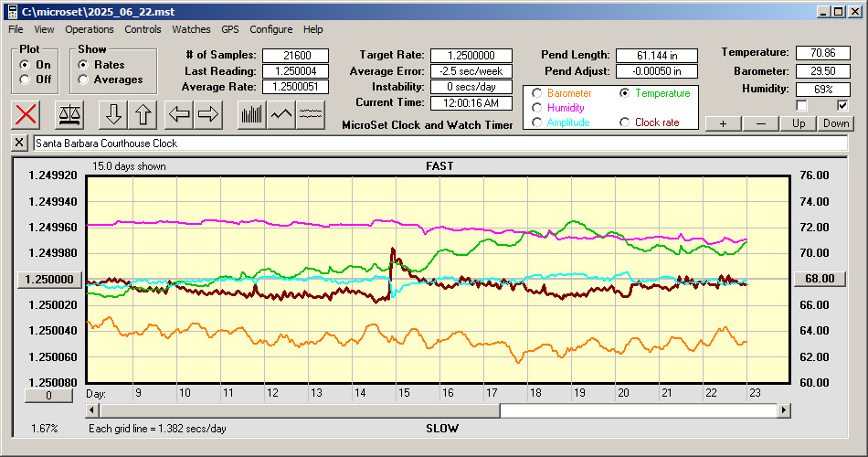Viewport: 868px width, 457px height.
Task: Click the Temperature value 70.86 field
Action: click(822, 53)
